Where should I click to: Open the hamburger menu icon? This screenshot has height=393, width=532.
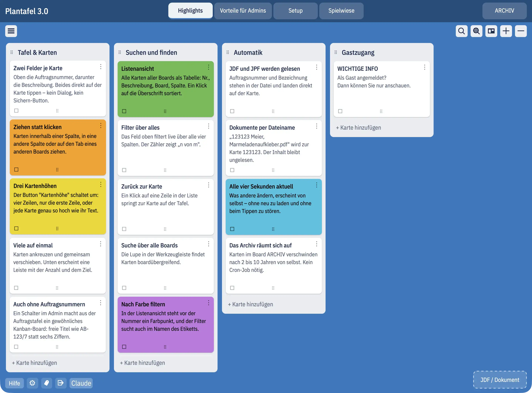click(x=11, y=31)
